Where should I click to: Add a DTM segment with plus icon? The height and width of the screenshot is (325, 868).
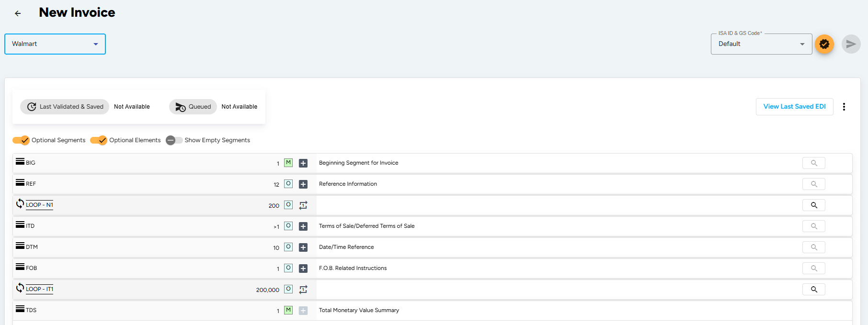coord(303,247)
